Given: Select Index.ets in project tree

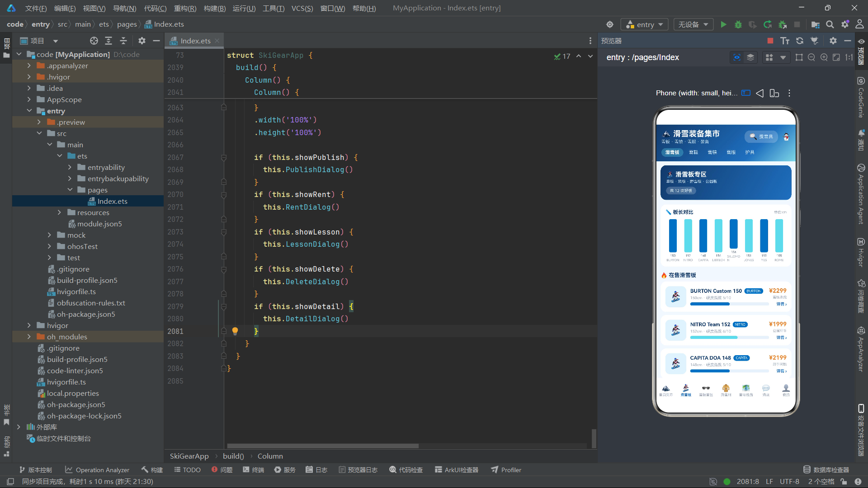Looking at the screenshot, I should point(112,201).
